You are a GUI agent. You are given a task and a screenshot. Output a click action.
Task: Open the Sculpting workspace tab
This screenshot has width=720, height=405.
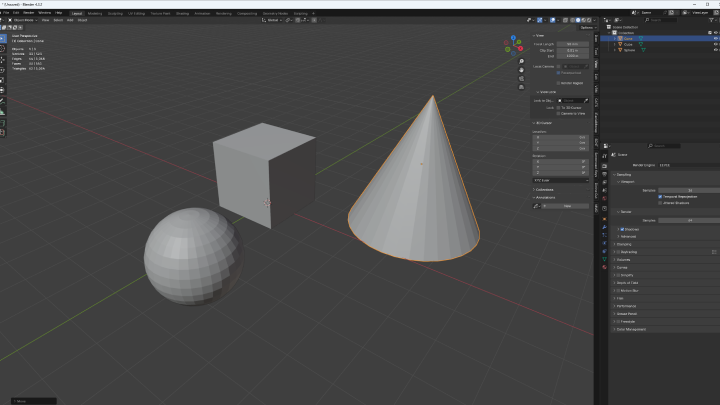tap(116, 13)
